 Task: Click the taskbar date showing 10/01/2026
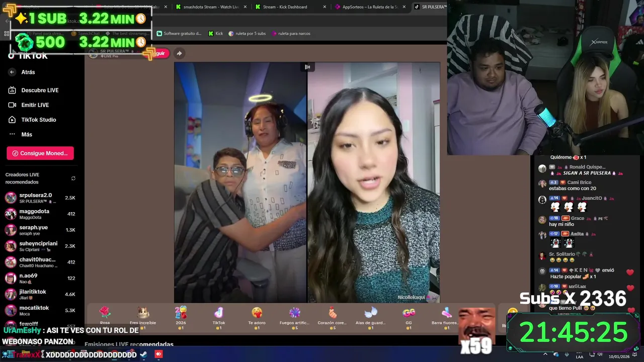click(619, 356)
